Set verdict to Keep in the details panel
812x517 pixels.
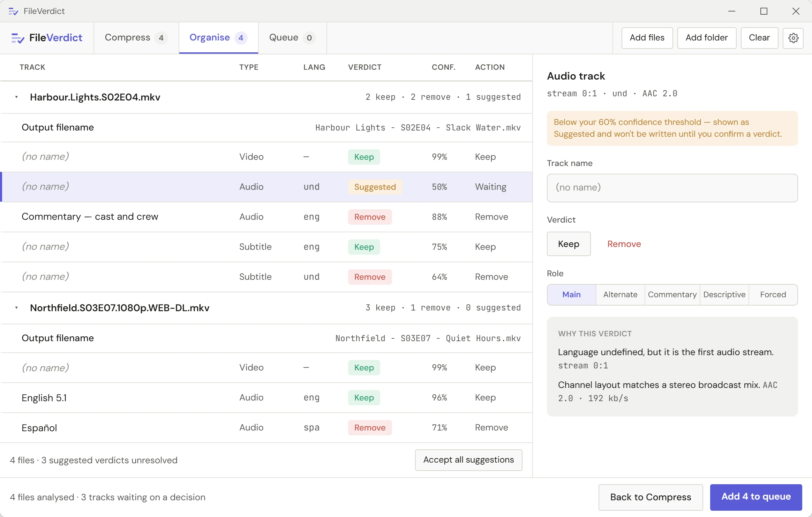569,244
